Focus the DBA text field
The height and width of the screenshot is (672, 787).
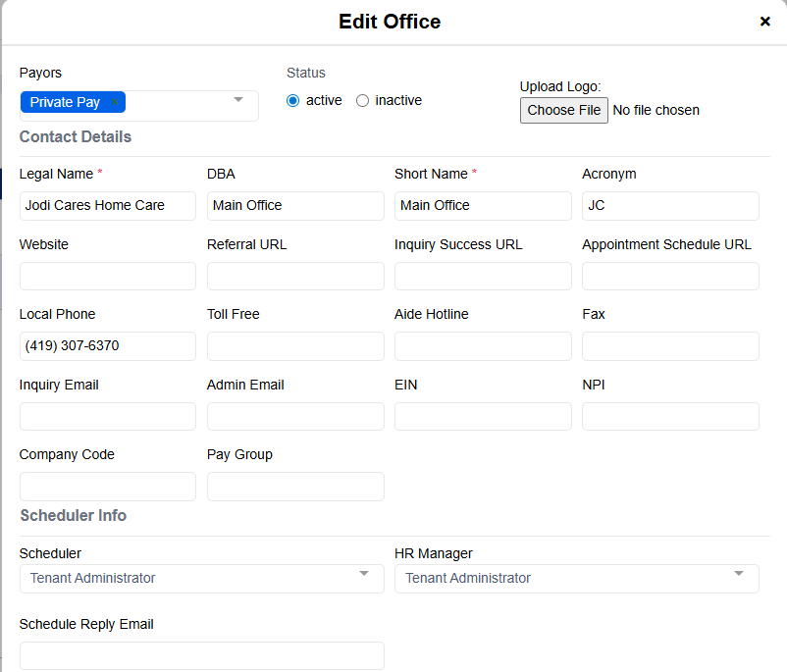(x=295, y=206)
